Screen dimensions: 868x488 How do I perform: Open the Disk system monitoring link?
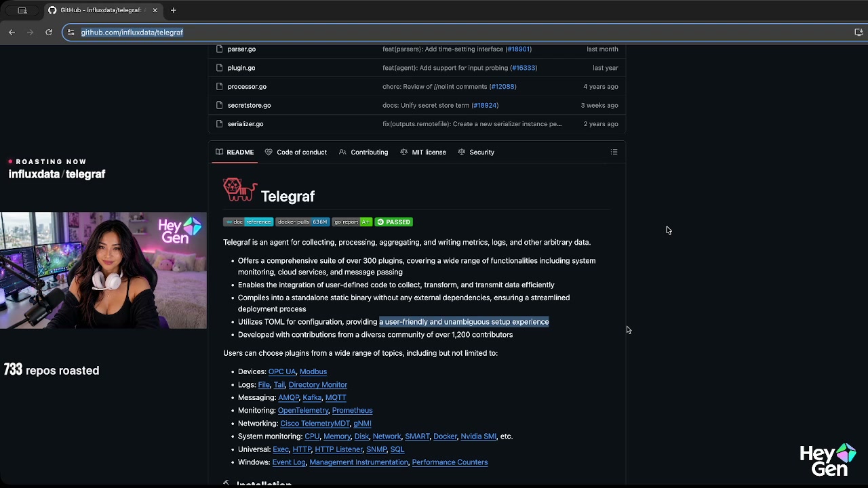361,436
